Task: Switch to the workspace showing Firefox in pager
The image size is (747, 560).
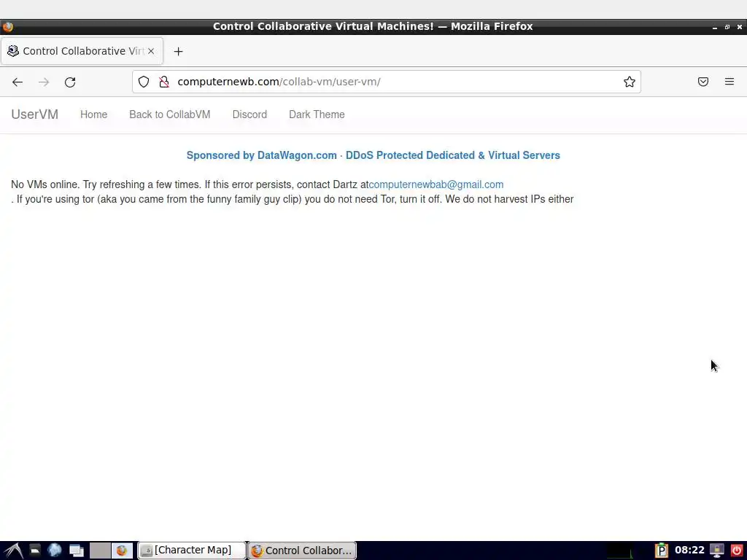Action: coord(122,551)
